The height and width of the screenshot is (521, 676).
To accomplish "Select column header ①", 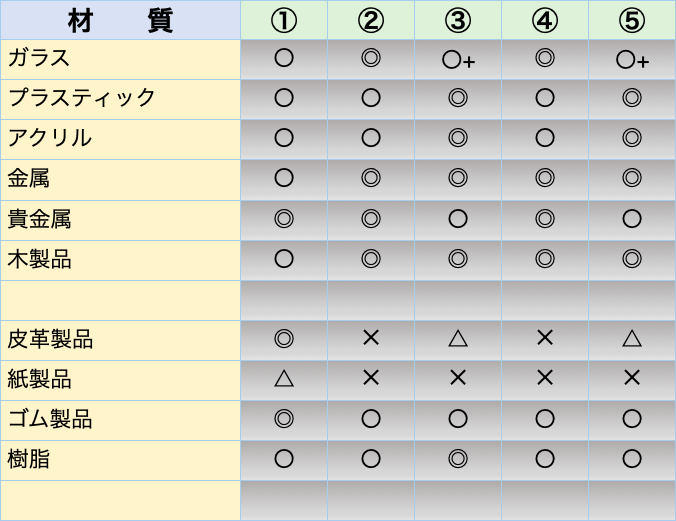I will pos(284,20).
